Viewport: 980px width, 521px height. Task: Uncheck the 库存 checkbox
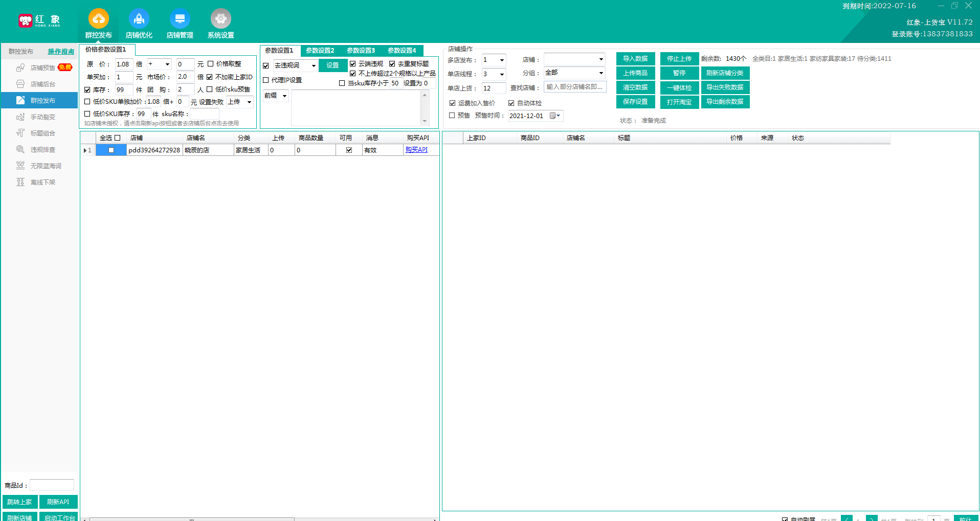(87, 89)
